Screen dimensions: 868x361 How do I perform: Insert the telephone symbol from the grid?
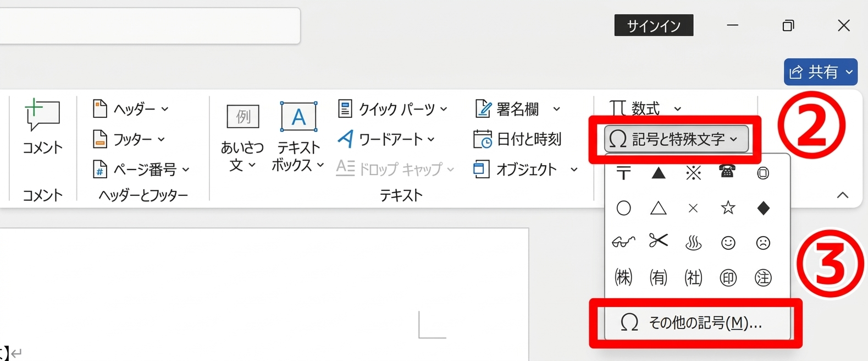(x=727, y=173)
